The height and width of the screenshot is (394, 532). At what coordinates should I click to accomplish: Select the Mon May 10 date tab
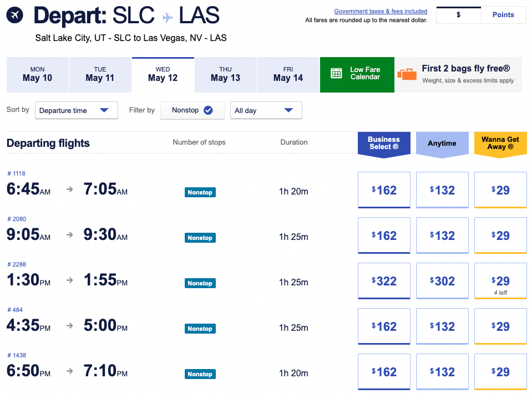pyautogui.click(x=38, y=74)
